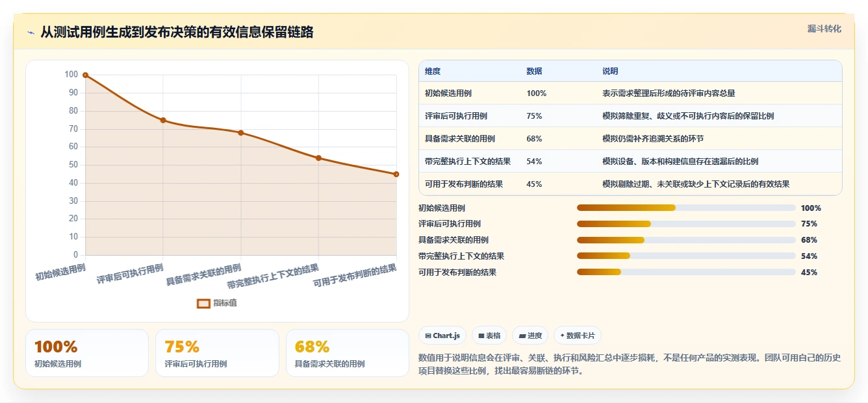Screen dimensions: 868x403
Task: Click the 具备需求关联的用例 progress bar
Action: click(x=686, y=240)
